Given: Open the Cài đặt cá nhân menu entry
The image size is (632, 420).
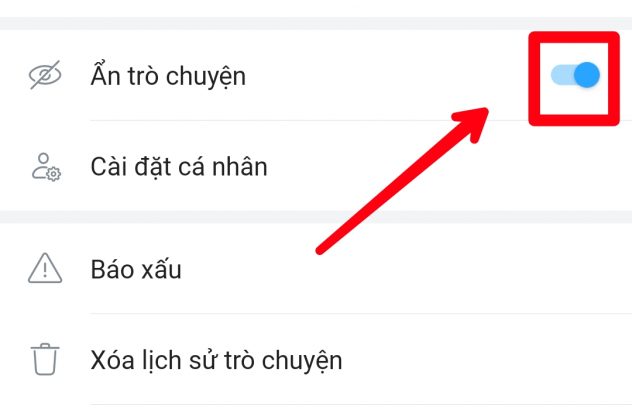Looking at the screenshot, I should tap(316, 166).
